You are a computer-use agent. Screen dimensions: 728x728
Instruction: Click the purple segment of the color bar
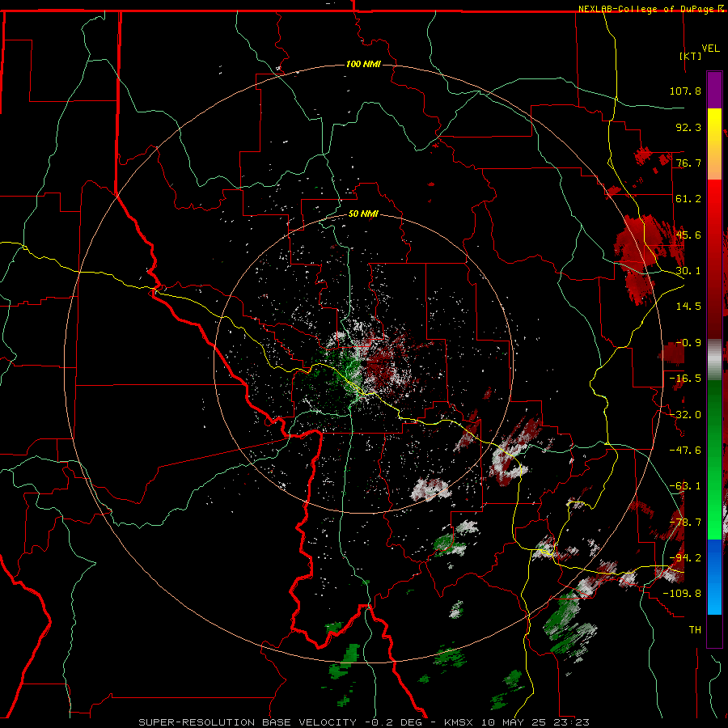[714, 90]
